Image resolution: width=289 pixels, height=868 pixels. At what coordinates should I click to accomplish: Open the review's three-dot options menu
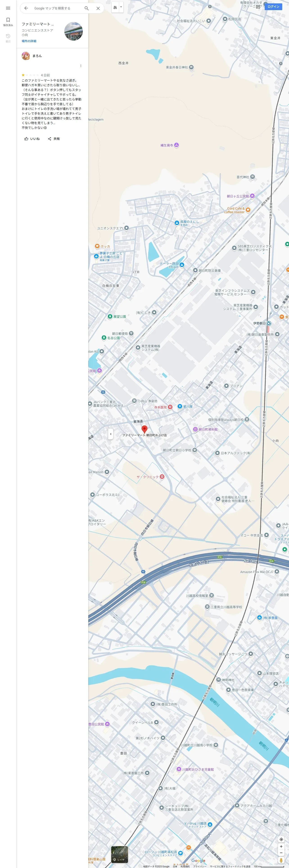coord(81,66)
